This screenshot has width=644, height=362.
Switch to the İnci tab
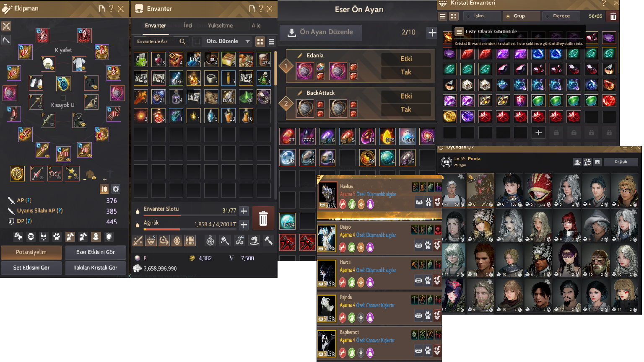188,26
